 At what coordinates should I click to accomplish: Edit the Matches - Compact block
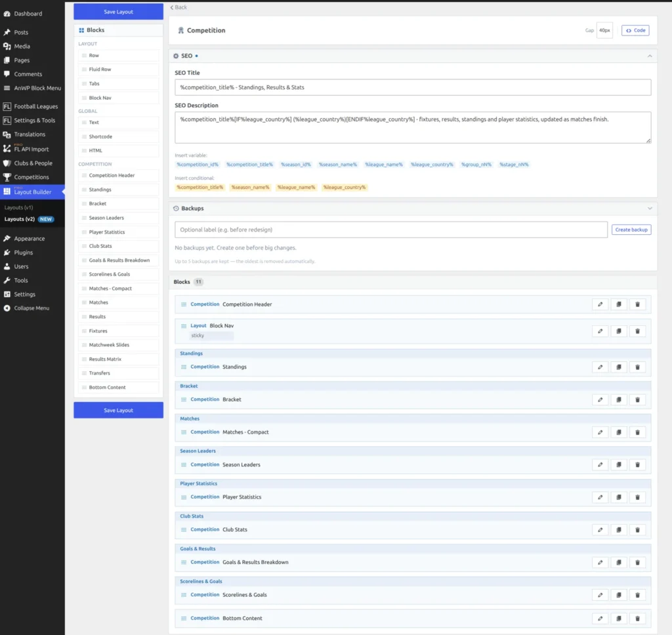point(600,432)
